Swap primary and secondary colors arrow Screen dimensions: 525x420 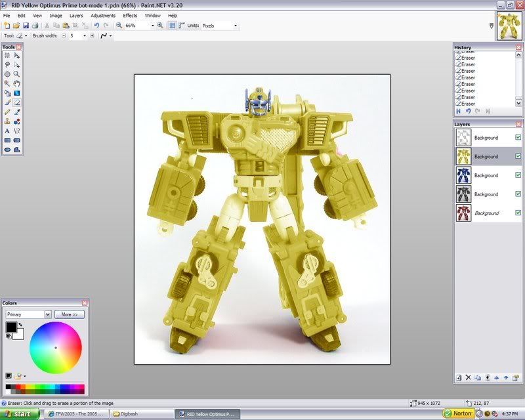click(x=20, y=325)
